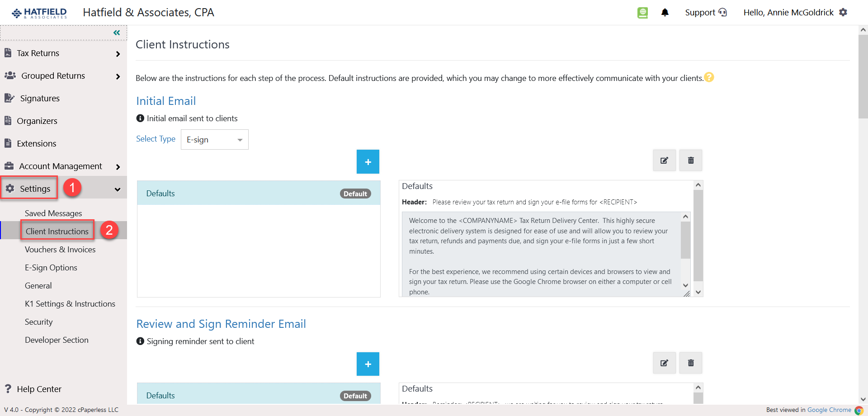Click the green chat status icon in header
This screenshot has width=868, height=416.
click(x=642, y=13)
